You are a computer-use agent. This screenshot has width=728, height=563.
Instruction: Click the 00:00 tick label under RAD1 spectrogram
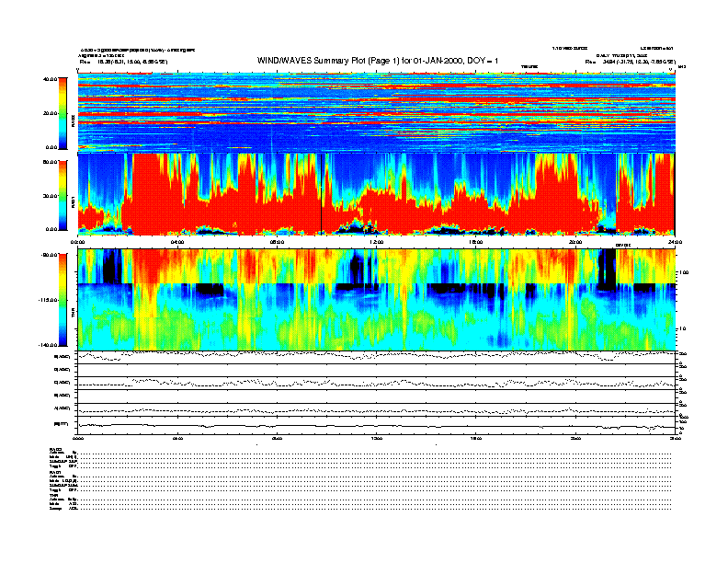pyautogui.click(x=77, y=242)
